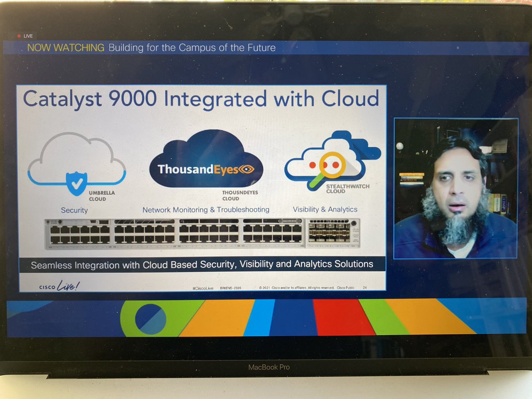Click the 'NOW WATCHING' label

66,47
